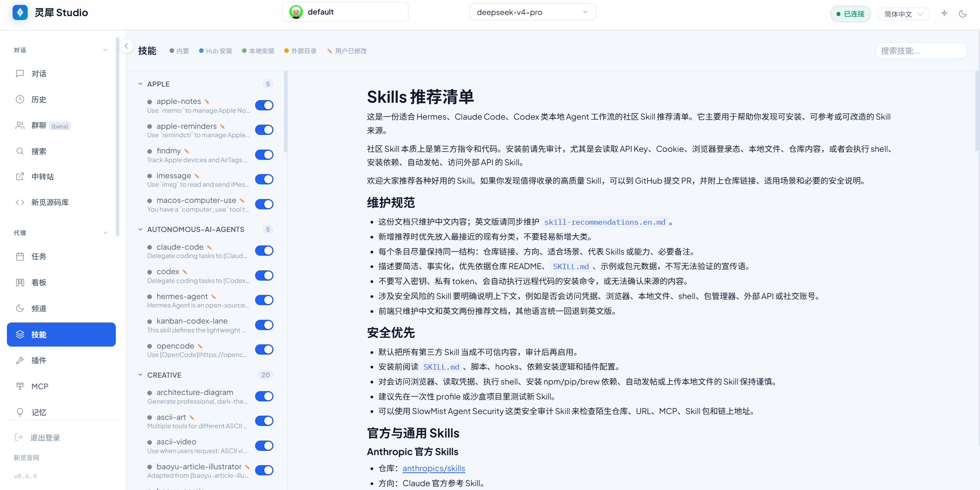Navigate to the 插件 page

point(61,360)
